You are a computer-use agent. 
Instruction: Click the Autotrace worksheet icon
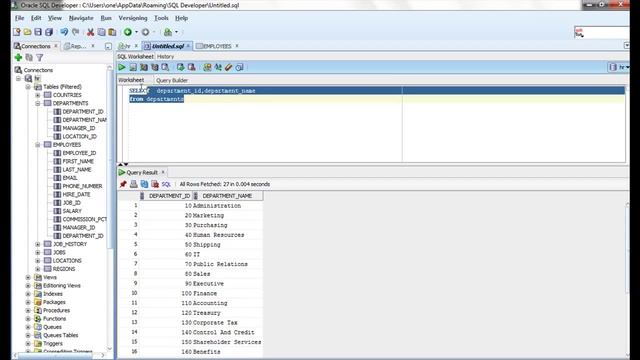155,67
